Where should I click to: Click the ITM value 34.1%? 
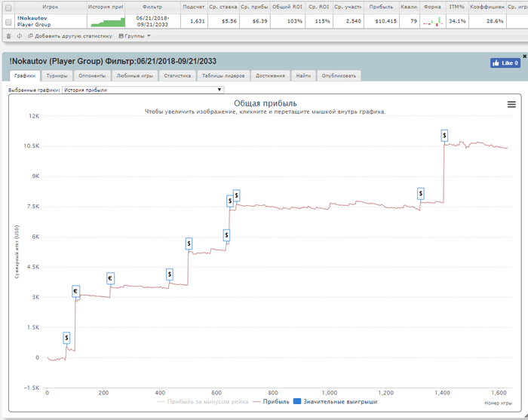click(x=457, y=21)
